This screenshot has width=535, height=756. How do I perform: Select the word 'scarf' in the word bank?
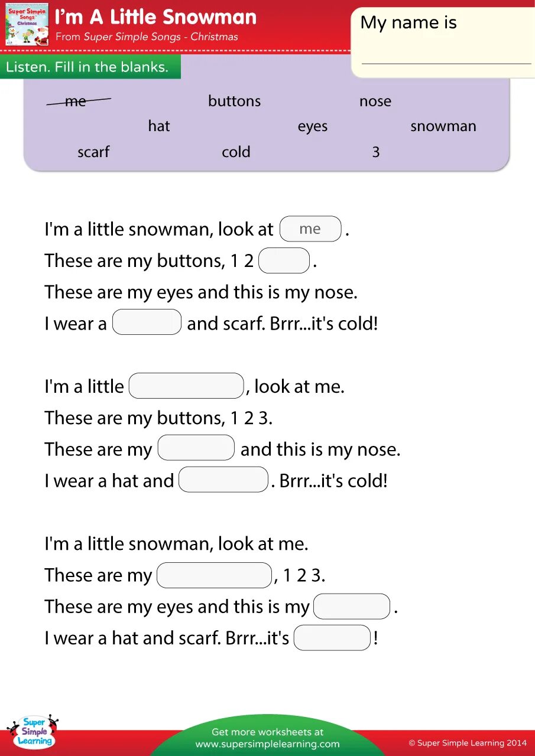(93, 152)
